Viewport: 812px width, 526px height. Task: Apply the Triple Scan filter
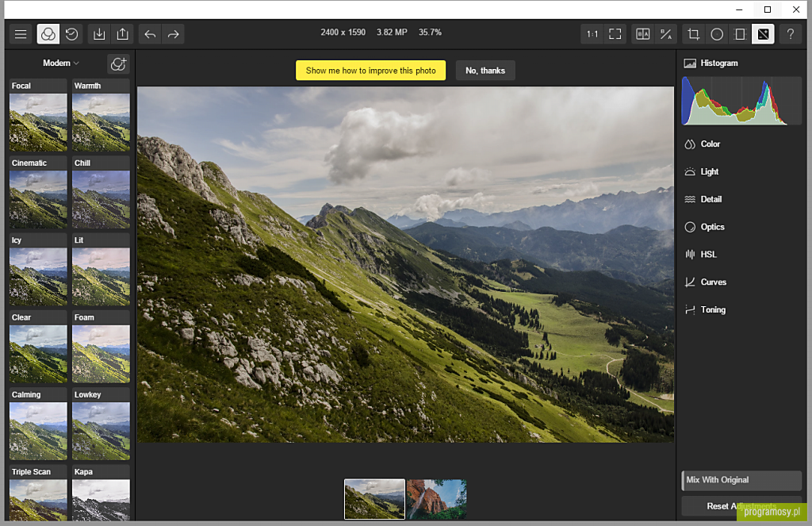pos(38,493)
